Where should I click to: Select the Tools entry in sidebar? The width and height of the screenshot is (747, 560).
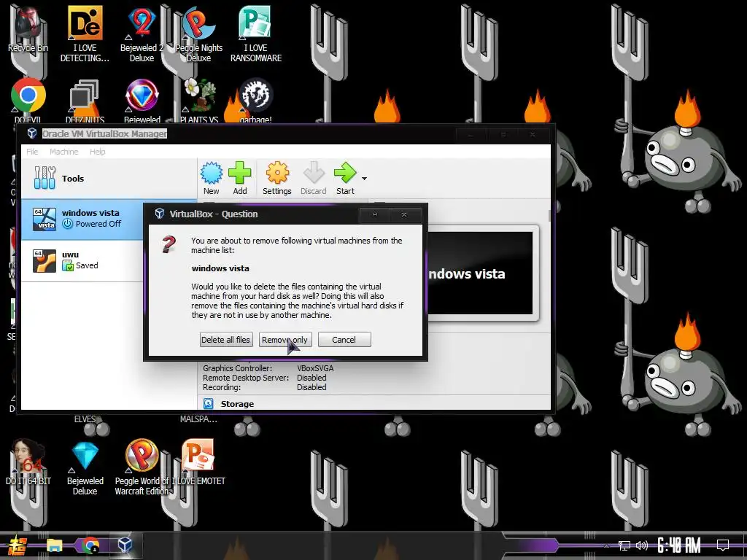point(109,179)
